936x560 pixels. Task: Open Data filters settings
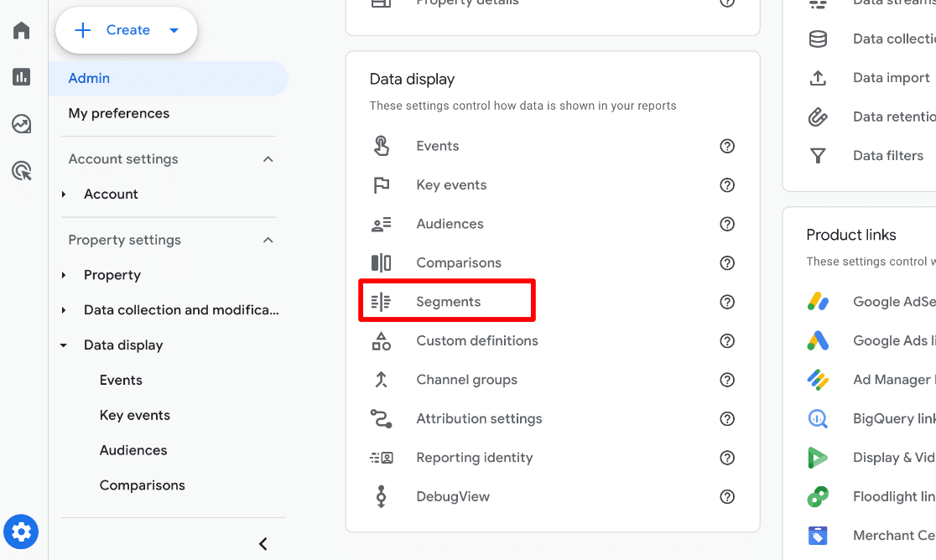pos(887,155)
